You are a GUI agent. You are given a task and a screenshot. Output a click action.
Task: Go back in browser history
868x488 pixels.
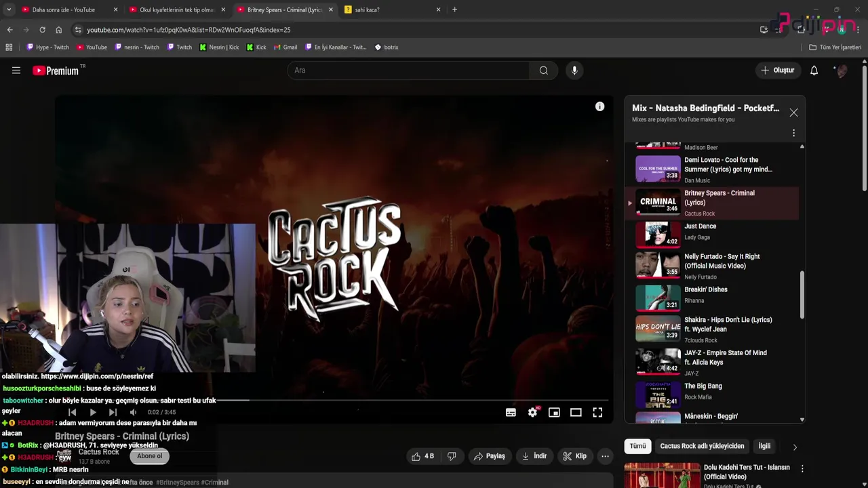click(x=9, y=30)
